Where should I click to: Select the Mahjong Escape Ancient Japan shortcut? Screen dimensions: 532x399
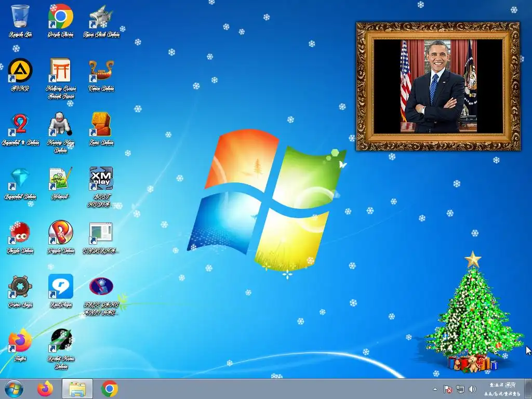click(61, 78)
